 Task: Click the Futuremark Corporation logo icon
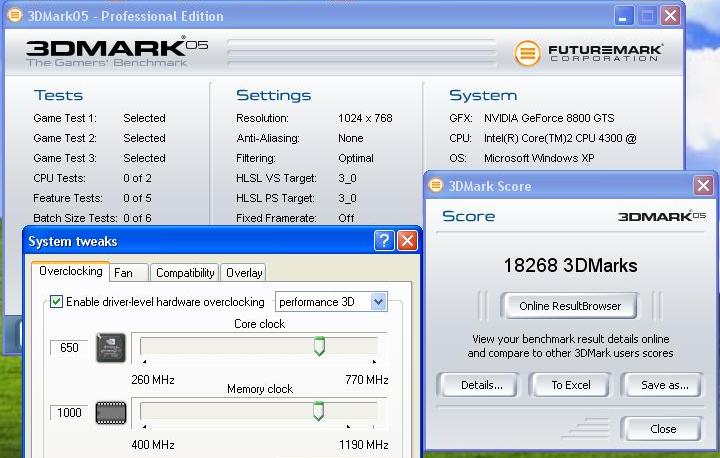click(x=527, y=53)
